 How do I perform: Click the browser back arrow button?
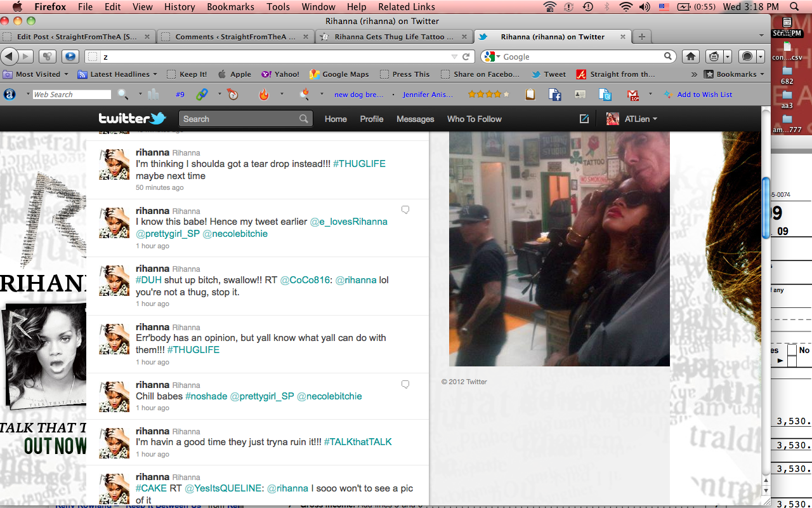[10, 57]
